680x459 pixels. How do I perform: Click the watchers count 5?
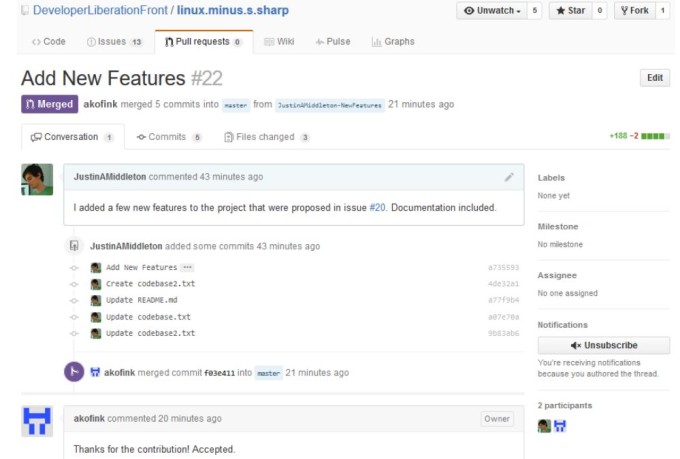[535, 10]
